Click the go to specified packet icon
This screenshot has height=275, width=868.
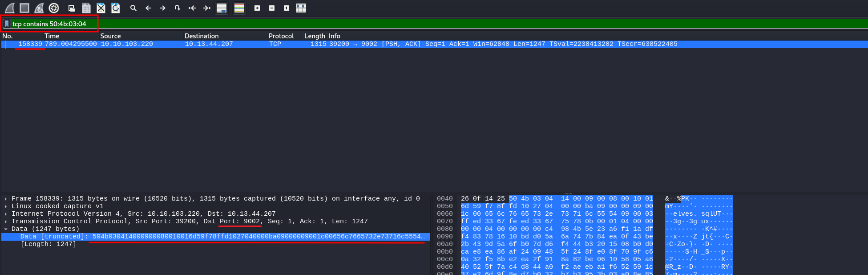(x=177, y=8)
